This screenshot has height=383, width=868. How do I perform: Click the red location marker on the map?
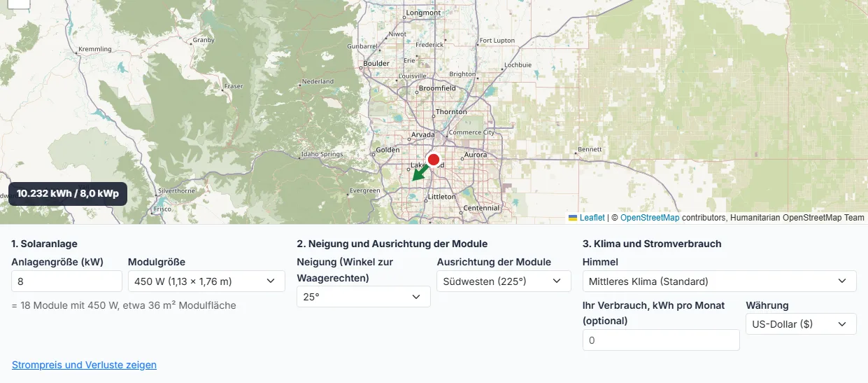tap(434, 159)
